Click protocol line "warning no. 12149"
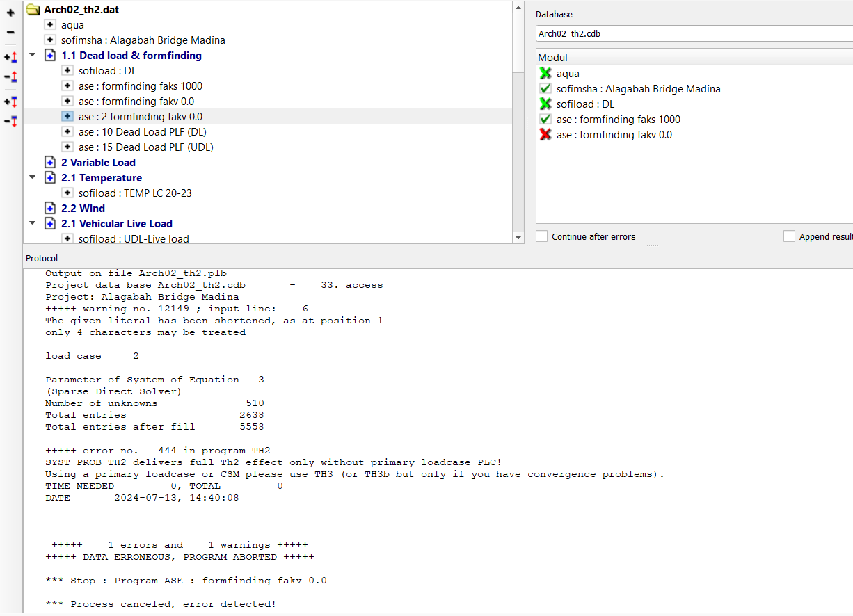This screenshot has height=616, width=853. click(177, 308)
